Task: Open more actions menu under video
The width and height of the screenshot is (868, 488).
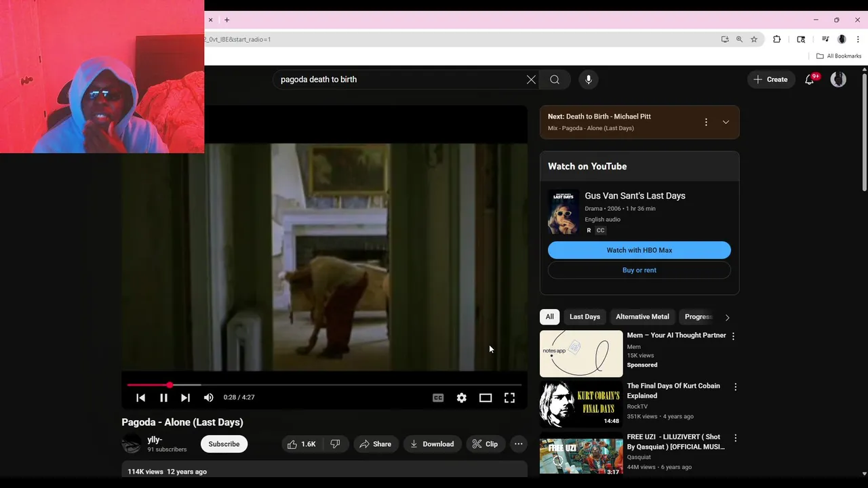Action: point(518,444)
